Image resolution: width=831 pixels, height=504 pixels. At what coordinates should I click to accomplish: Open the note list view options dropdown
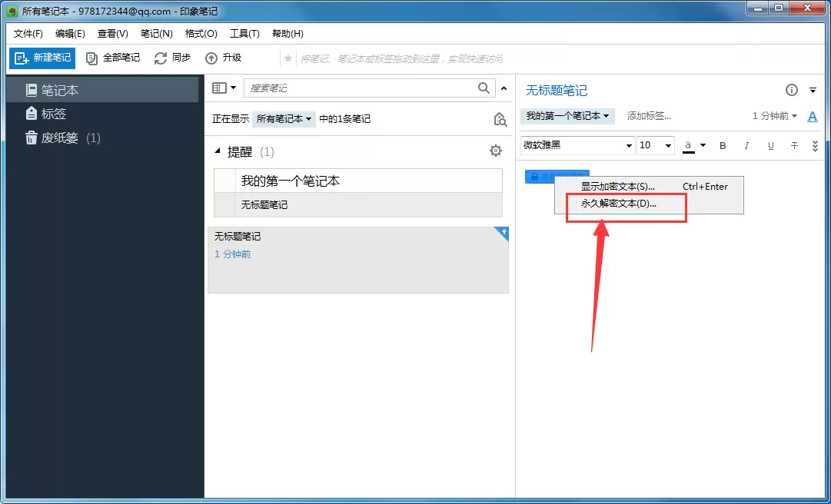tap(224, 88)
